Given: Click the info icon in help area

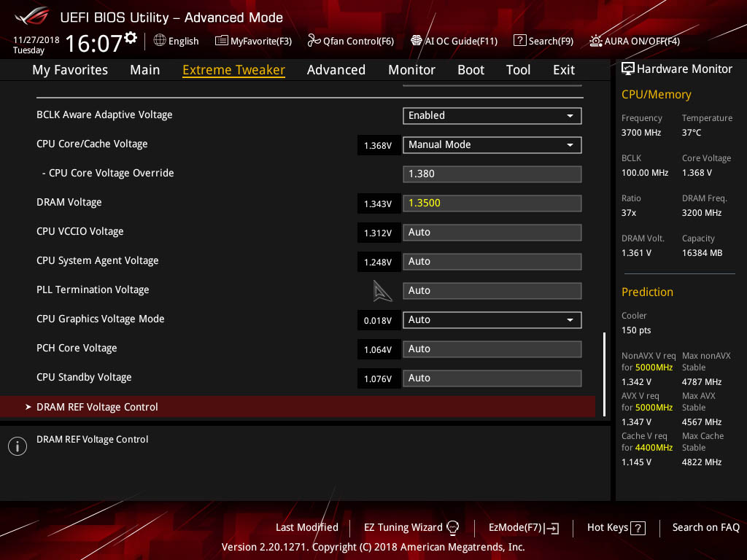Looking at the screenshot, I should pyautogui.click(x=18, y=446).
